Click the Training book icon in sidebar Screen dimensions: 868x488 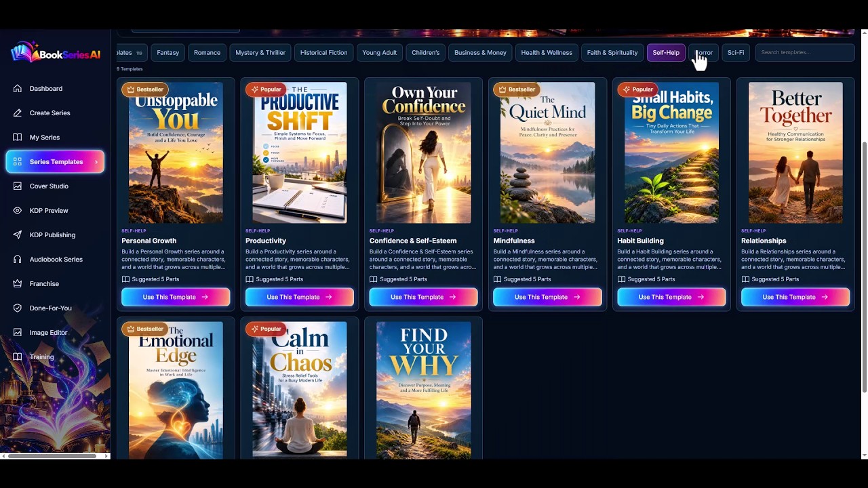(x=18, y=357)
